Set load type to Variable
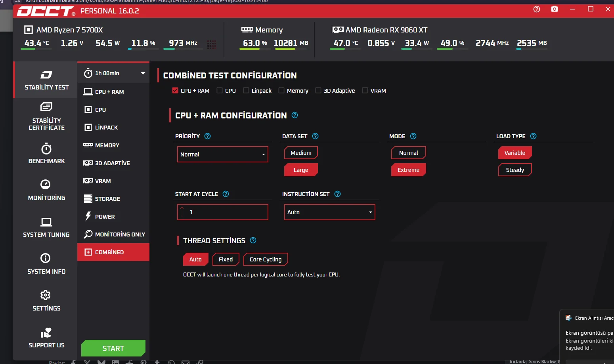Screen dimensions: 614x364 [x=515, y=153]
